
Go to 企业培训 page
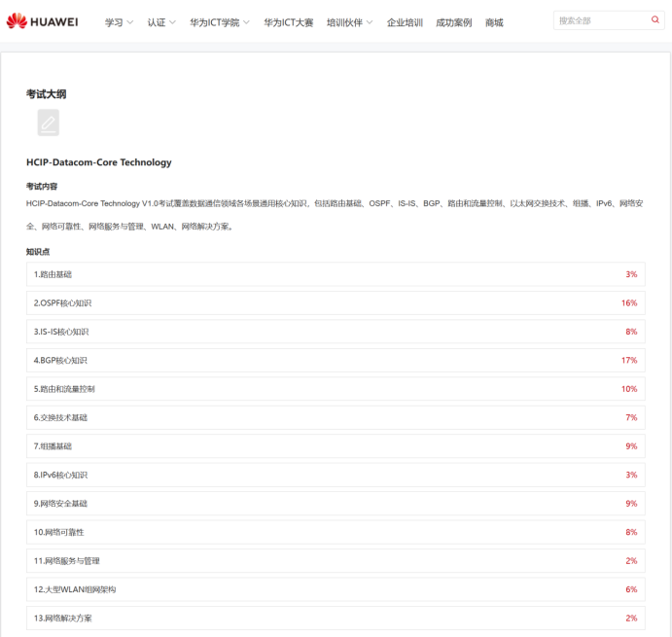(405, 22)
